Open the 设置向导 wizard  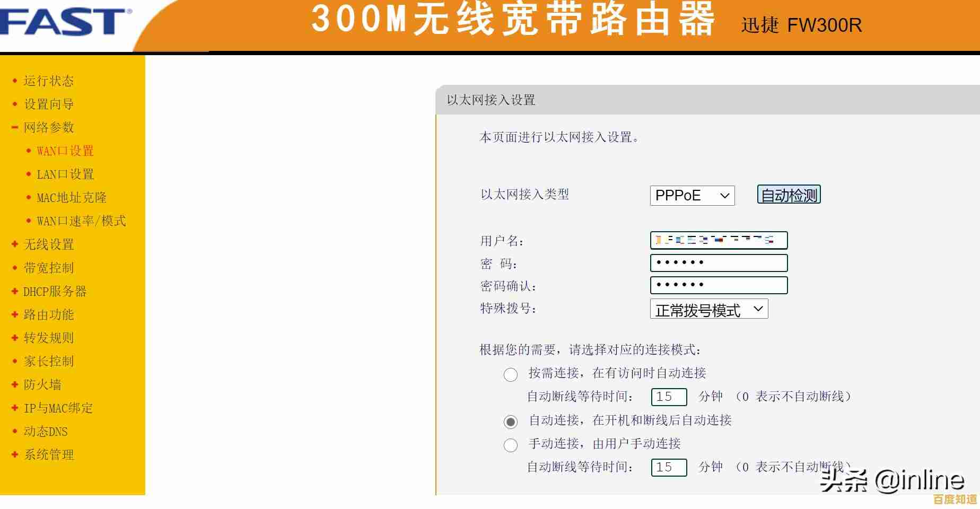48,104
